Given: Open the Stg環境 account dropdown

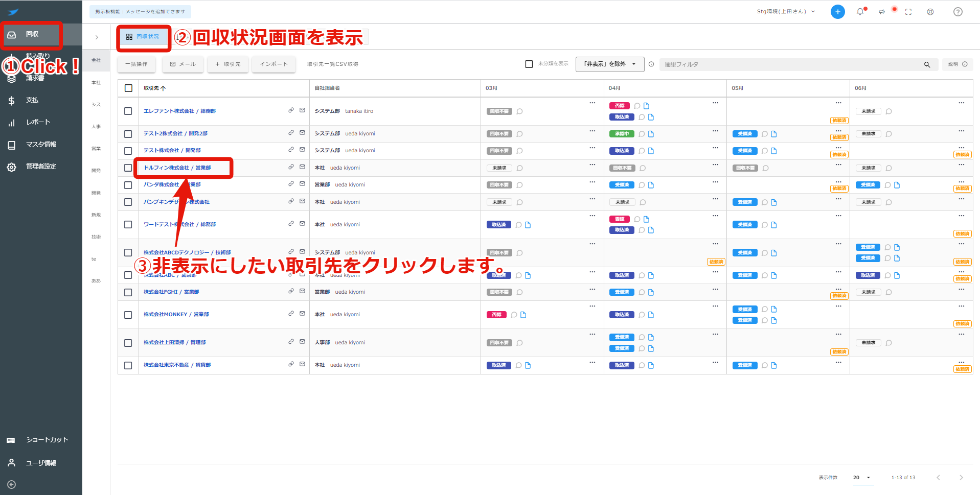Looking at the screenshot, I should pos(786,12).
